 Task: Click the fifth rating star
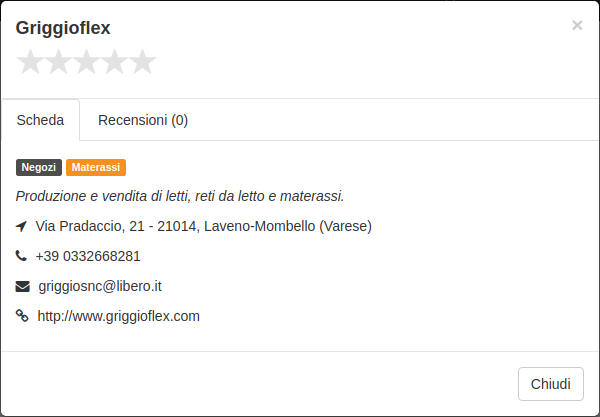pyautogui.click(x=142, y=62)
